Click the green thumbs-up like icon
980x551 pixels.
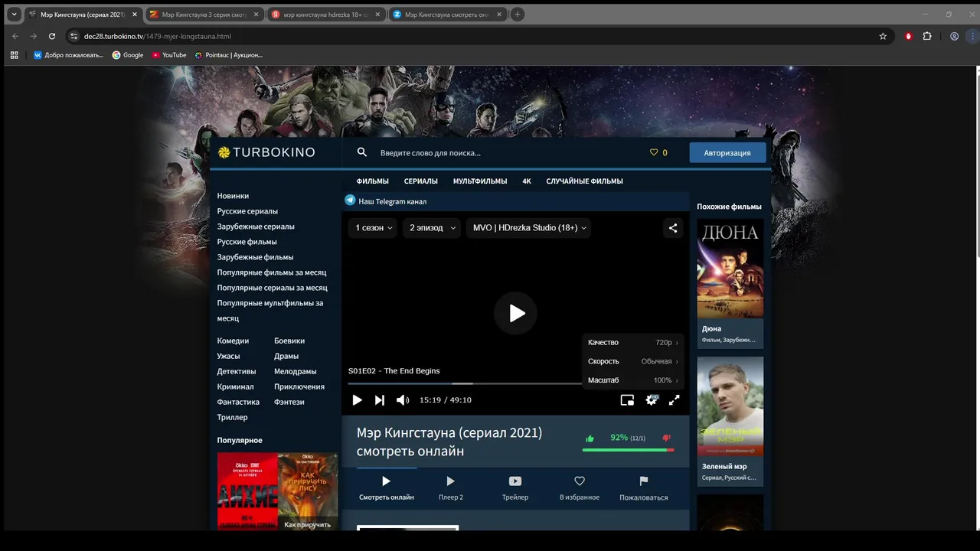point(590,439)
